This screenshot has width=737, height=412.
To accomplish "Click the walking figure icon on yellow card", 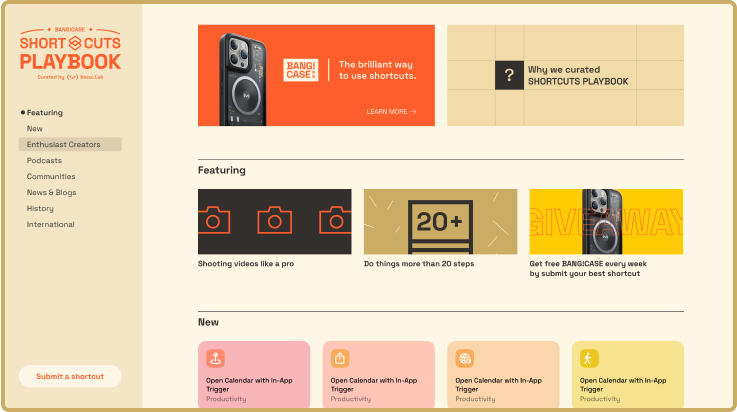I will (x=589, y=358).
